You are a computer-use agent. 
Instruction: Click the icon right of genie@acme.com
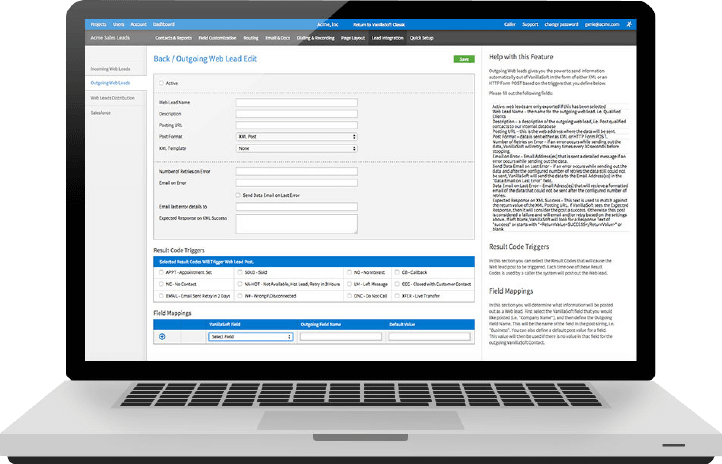pos(629,24)
